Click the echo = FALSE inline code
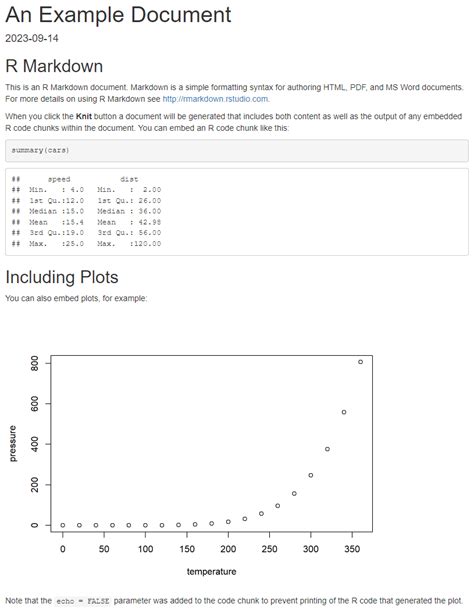Screen dimensions: 474x611 pos(83,601)
